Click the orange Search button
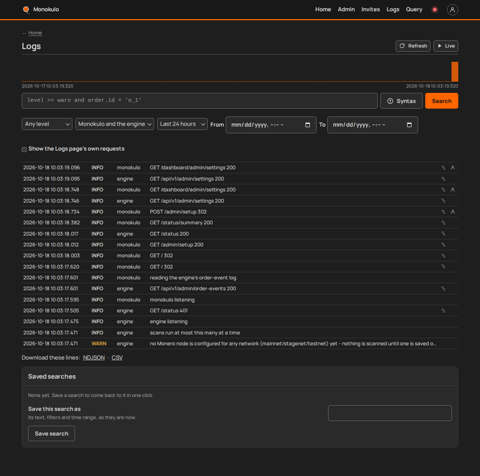 point(442,101)
